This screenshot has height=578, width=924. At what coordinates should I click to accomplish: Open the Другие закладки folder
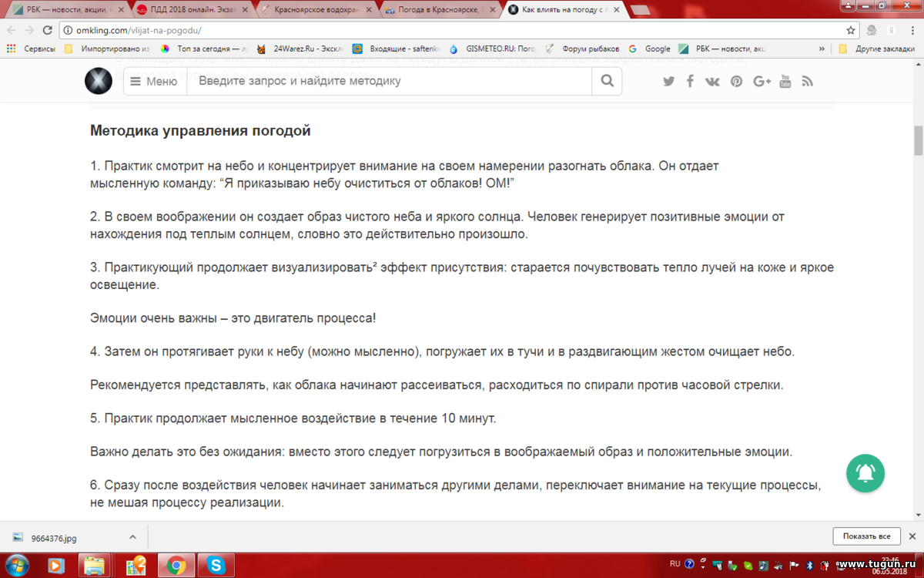click(x=876, y=49)
